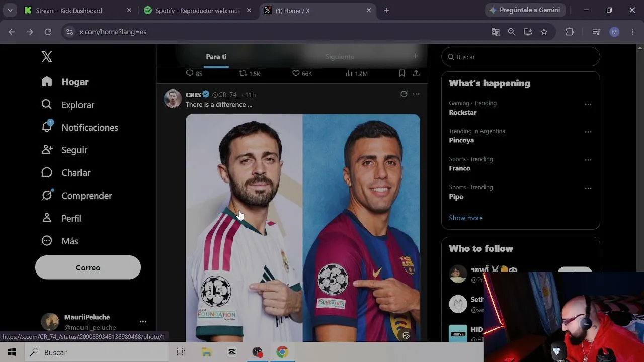Open the Chrome extensions puzzle icon

tap(570, 32)
